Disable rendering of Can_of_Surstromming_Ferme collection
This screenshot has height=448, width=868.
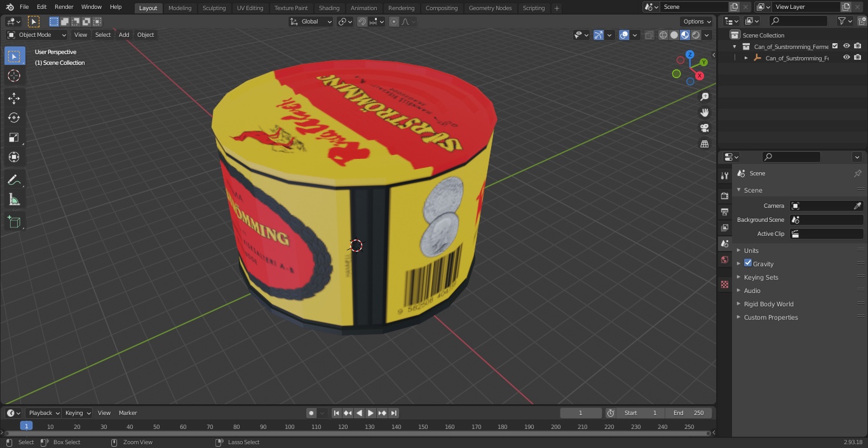858,46
